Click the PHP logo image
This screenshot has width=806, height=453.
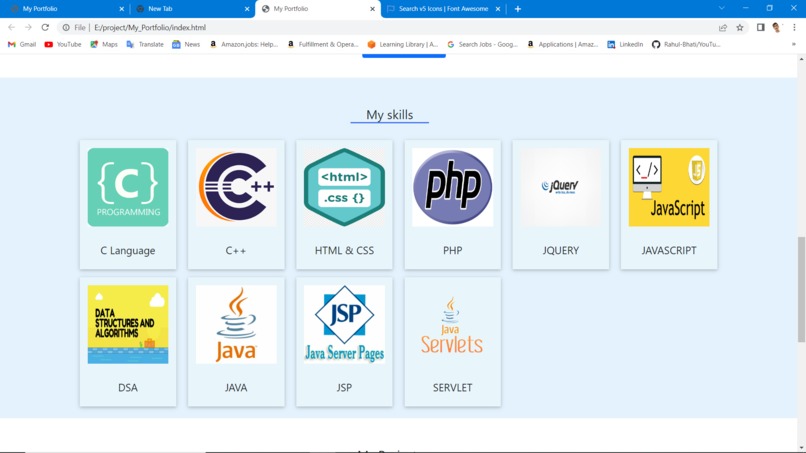point(452,187)
